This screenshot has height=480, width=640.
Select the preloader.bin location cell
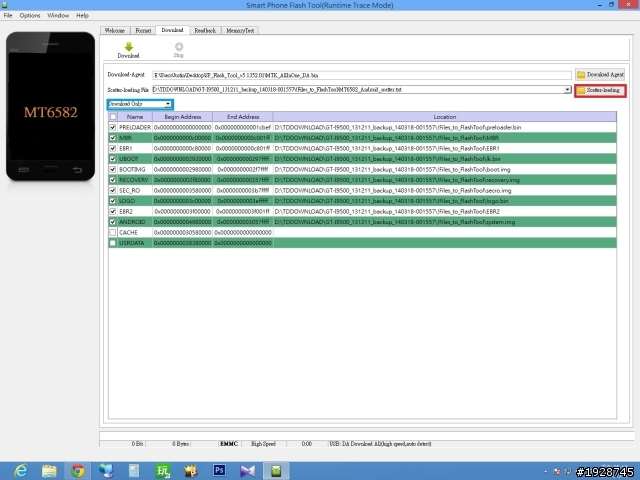(445, 128)
